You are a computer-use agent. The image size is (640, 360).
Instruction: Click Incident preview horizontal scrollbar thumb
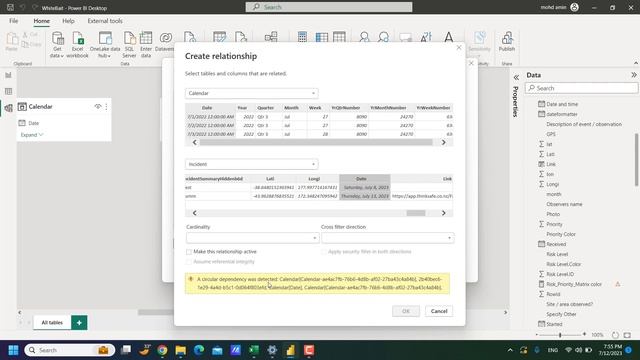[x=416, y=213]
